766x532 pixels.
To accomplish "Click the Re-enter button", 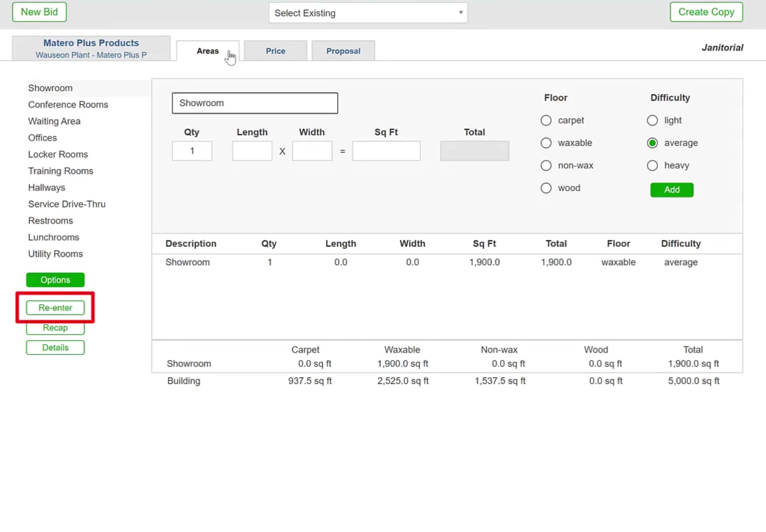I will pyautogui.click(x=55, y=308).
